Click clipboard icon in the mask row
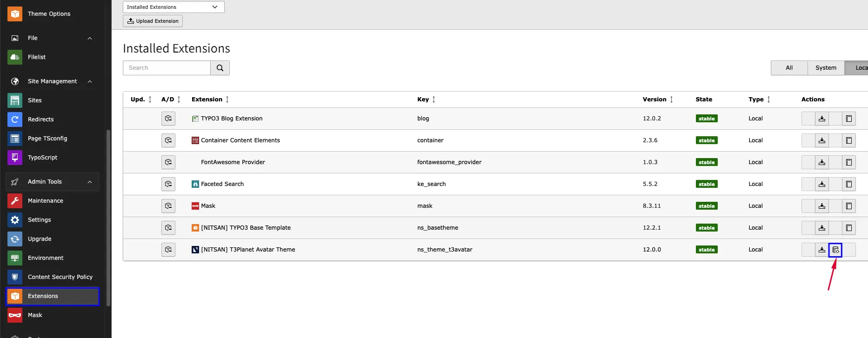This screenshot has height=338, width=868. click(x=849, y=206)
